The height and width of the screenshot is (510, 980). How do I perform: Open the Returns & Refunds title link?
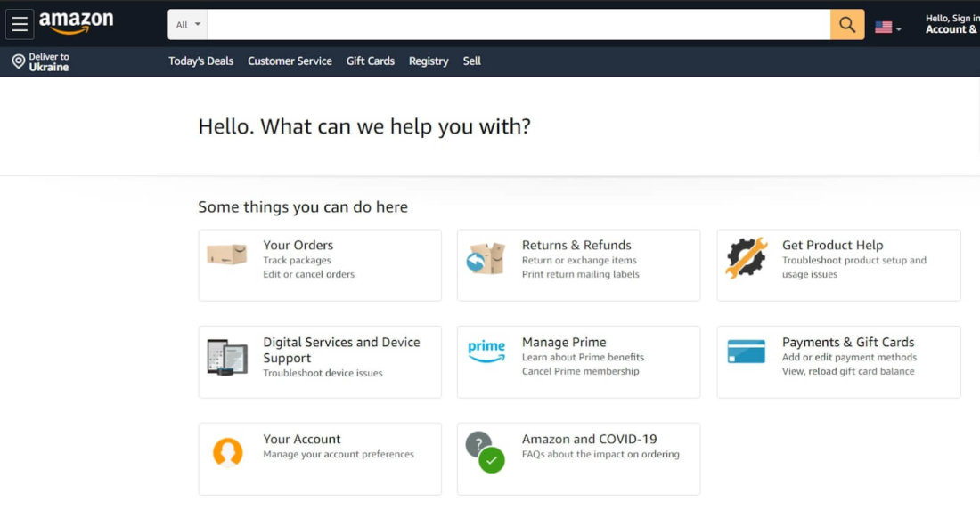coord(576,246)
